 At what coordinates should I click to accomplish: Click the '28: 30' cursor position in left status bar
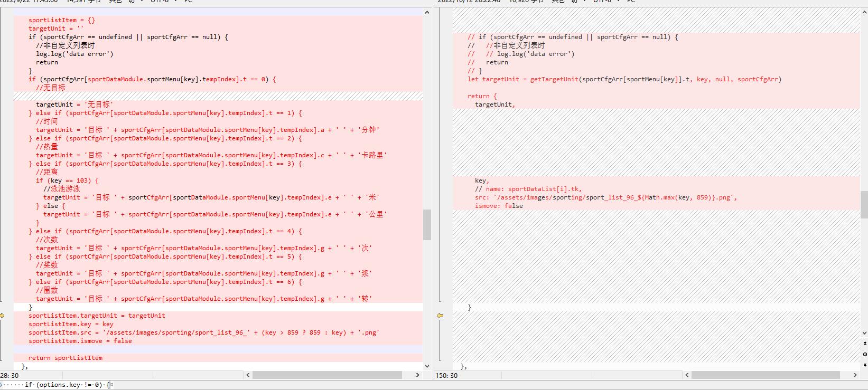coord(10,375)
